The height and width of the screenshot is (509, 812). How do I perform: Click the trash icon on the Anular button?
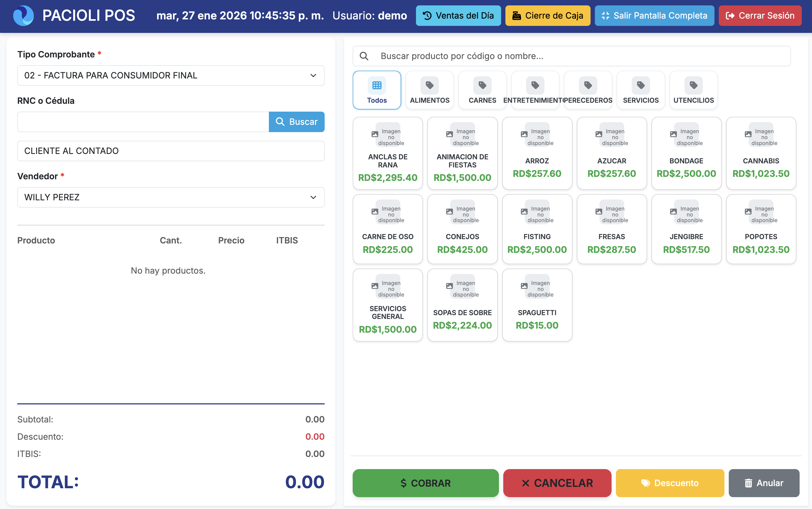[748, 483]
